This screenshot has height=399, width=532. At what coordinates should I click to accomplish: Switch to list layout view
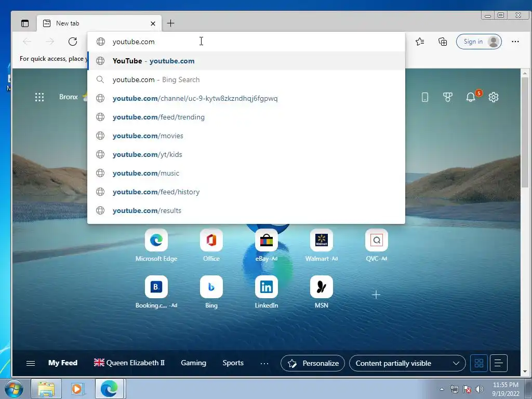pos(498,363)
